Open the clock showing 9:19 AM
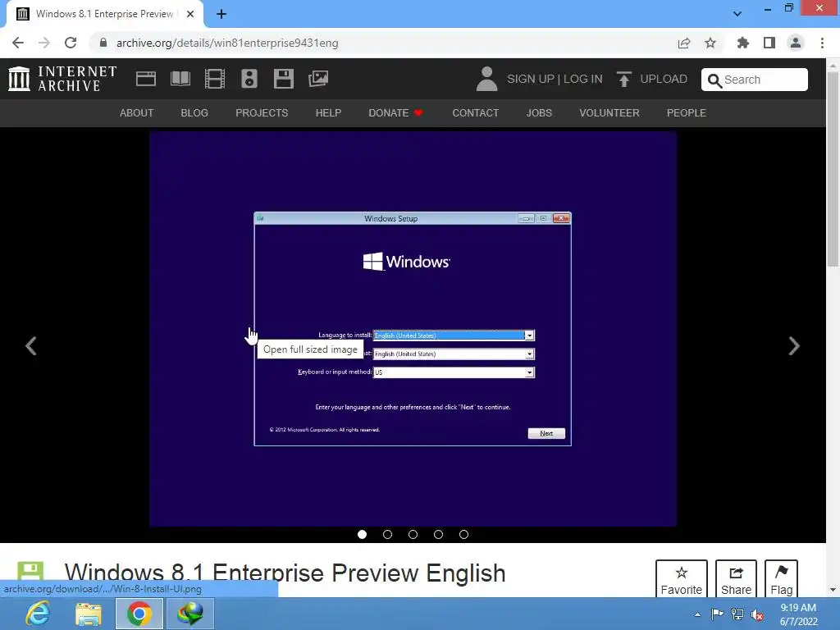Viewport: 840px width, 630px height. 798,614
